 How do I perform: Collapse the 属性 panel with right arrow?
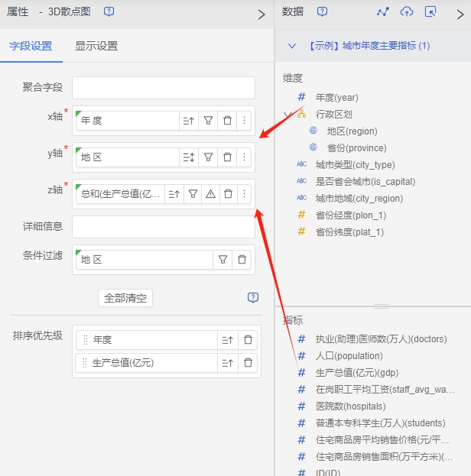tap(261, 14)
